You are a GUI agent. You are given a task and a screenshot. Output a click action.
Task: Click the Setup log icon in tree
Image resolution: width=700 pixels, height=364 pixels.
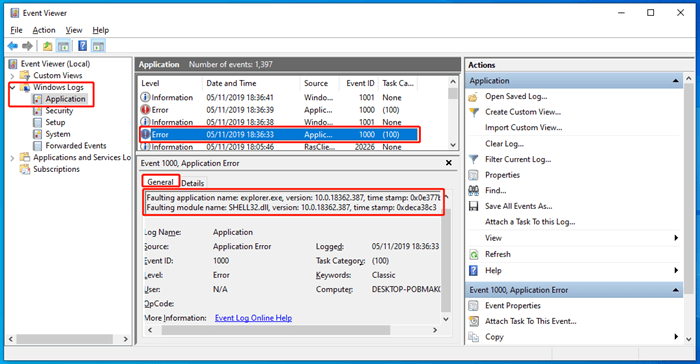38,122
